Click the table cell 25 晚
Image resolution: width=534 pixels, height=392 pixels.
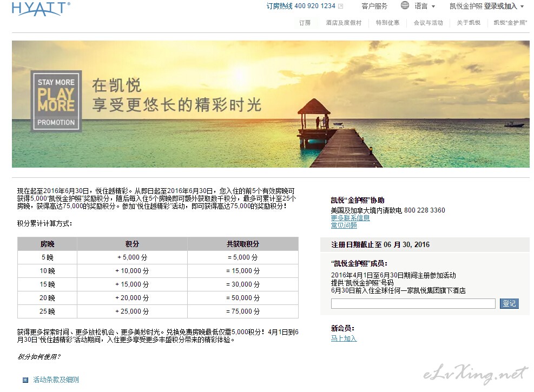47,311
